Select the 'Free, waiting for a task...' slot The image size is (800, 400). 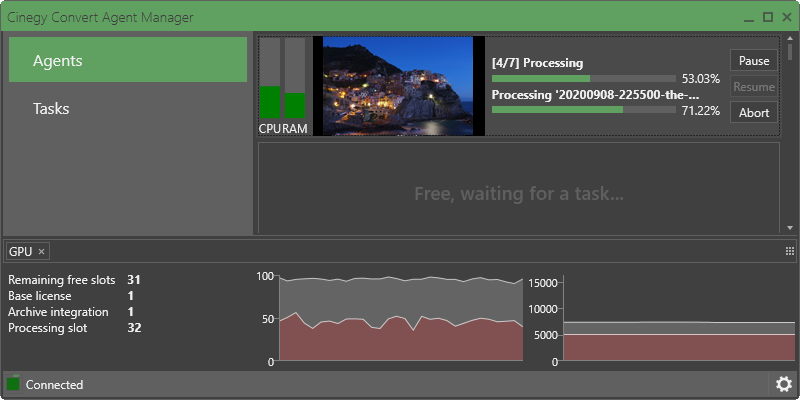point(519,188)
